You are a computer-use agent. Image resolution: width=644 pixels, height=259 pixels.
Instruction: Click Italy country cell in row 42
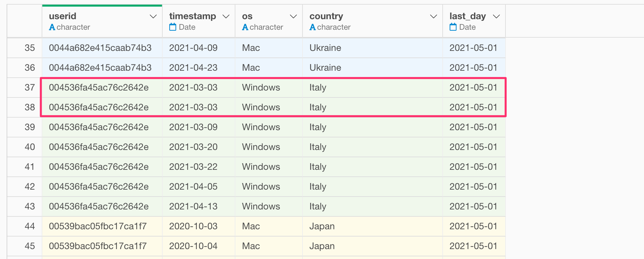coord(373,187)
